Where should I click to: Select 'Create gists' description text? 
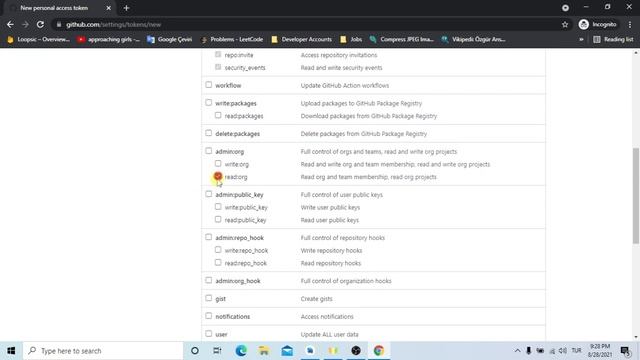pos(316,299)
